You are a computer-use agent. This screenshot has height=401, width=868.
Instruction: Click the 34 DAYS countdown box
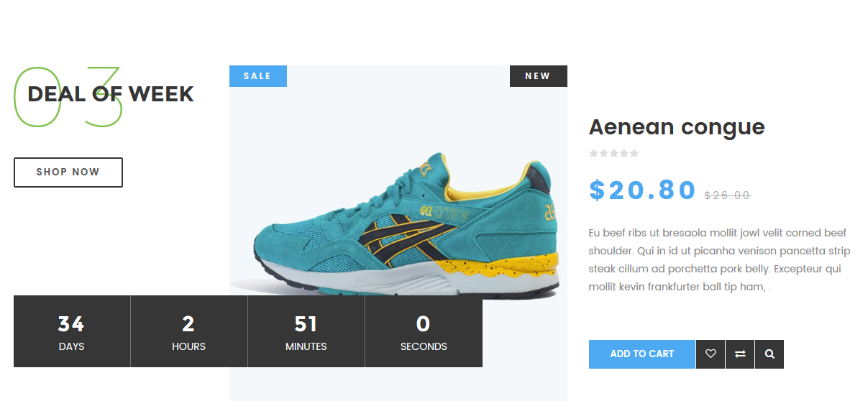click(72, 331)
